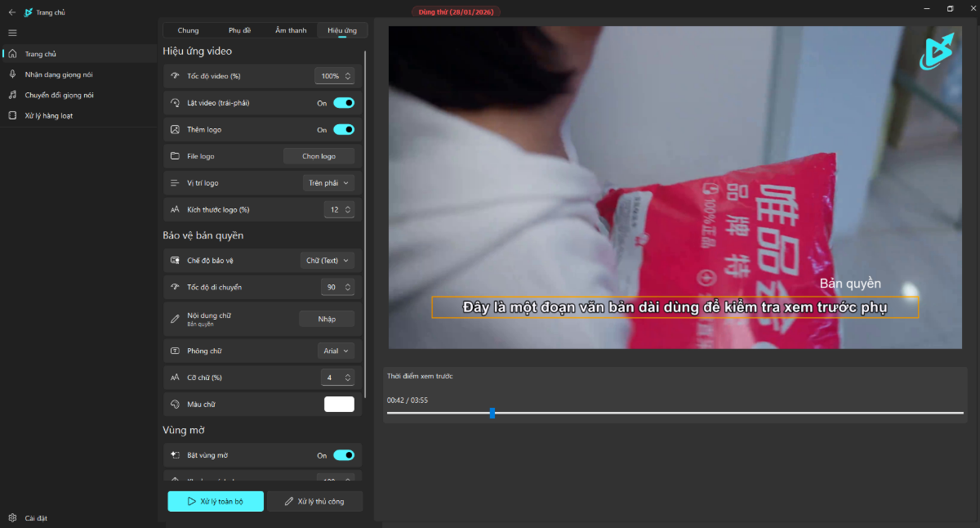Screen dimensions: 980x528
Task: Toggle Lật video (trái-phải) off
Action: (344, 102)
